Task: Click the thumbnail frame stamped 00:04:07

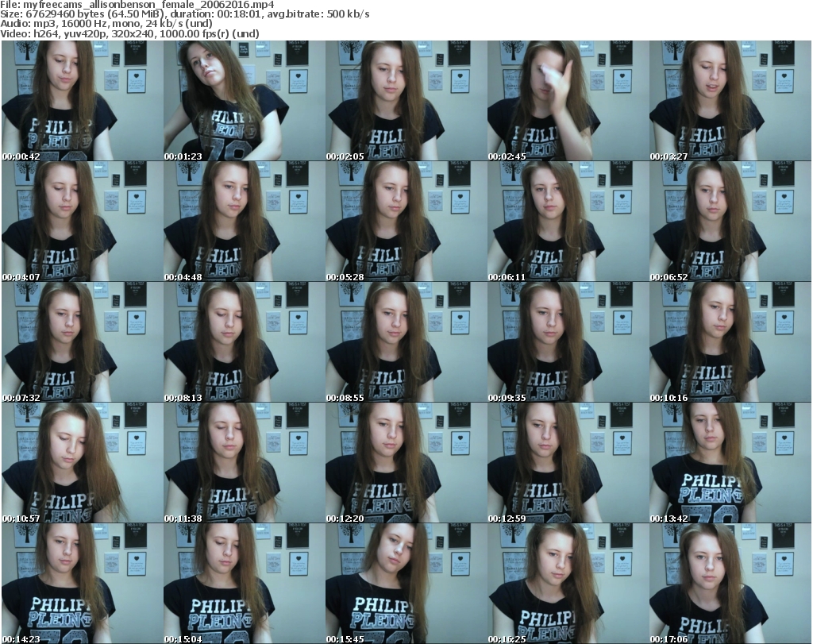Action: click(83, 222)
